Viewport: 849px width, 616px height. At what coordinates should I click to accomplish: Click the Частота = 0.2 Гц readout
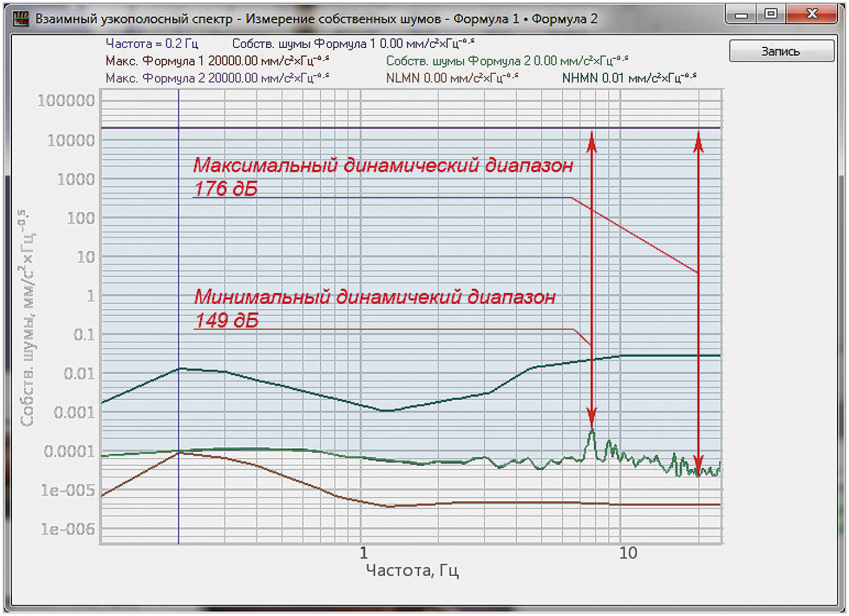click(x=151, y=44)
